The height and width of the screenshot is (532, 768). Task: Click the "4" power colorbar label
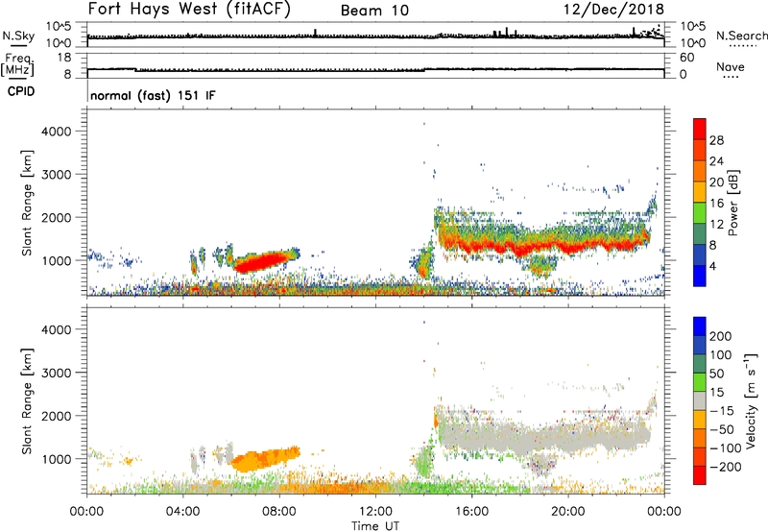pyautogui.click(x=712, y=266)
